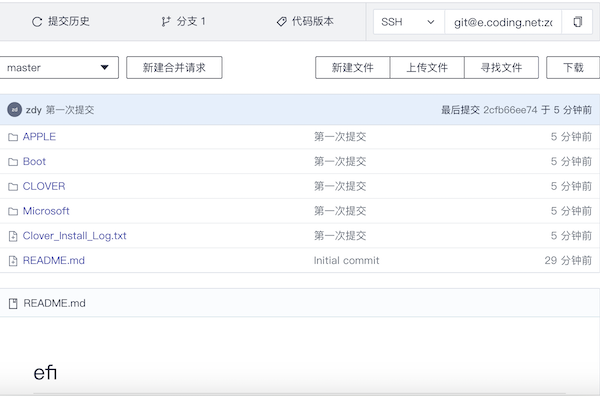
Task: Click the git@e.coding.net URL field
Action: (503, 22)
